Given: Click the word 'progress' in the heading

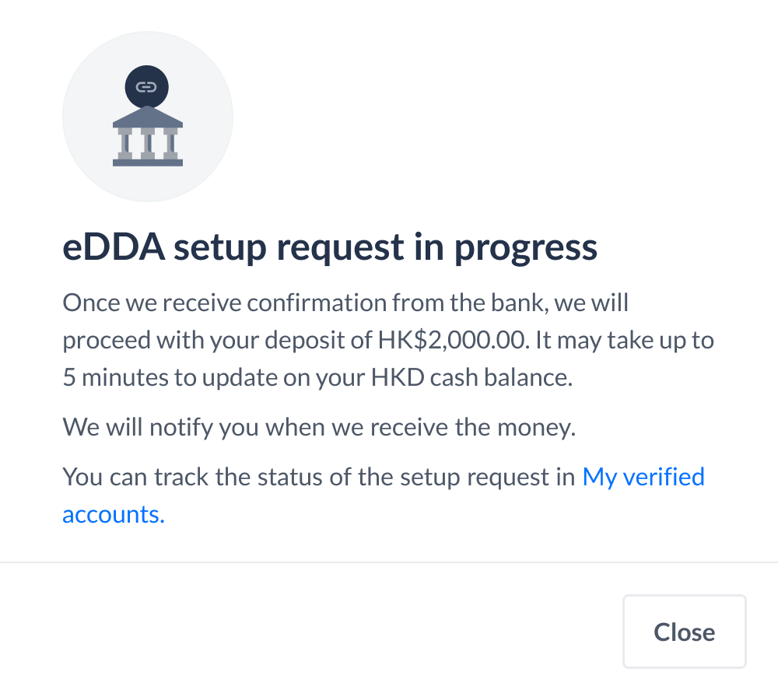Looking at the screenshot, I should pos(526,249).
